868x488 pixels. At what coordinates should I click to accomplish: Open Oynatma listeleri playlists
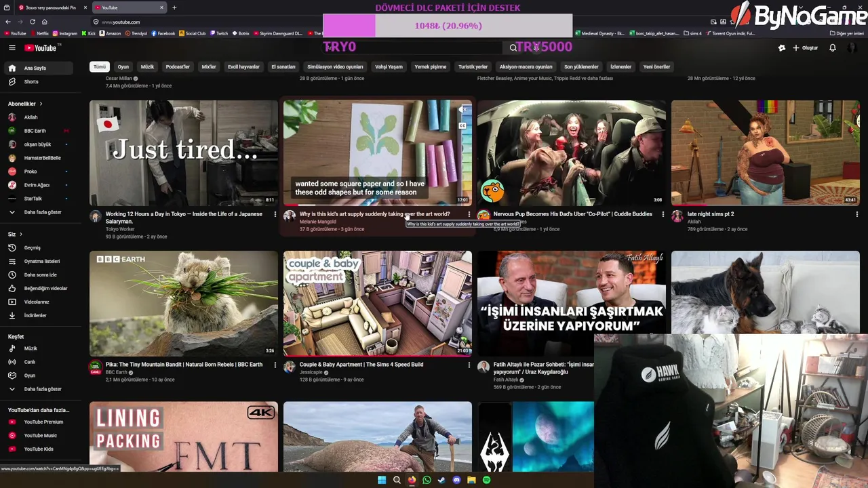coord(39,262)
